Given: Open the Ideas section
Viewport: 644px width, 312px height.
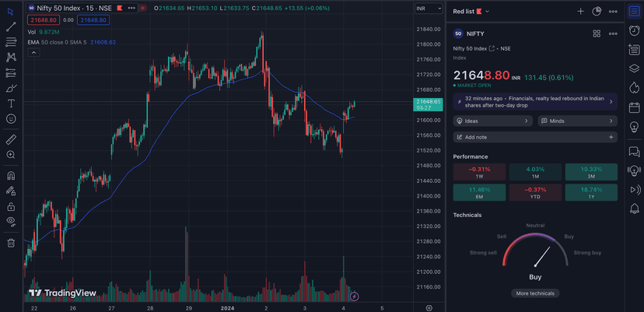Looking at the screenshot, I should [492, 121].
